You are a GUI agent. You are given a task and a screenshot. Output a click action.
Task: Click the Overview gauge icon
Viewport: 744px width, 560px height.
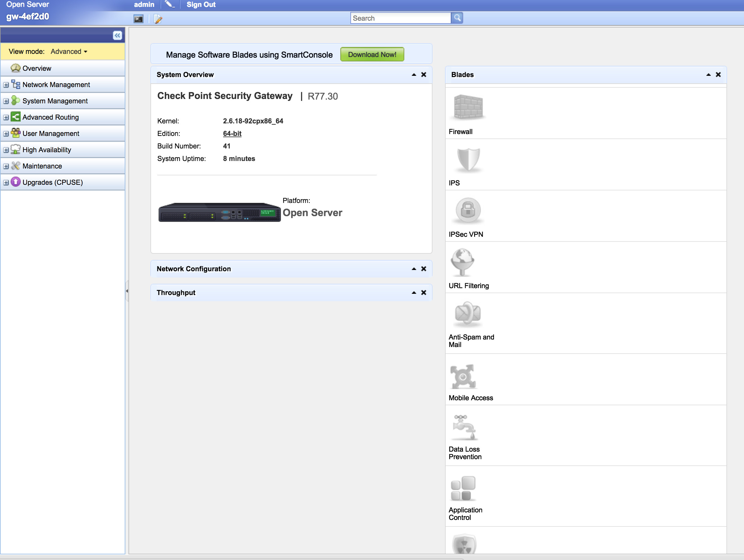(x=15, y=68)
